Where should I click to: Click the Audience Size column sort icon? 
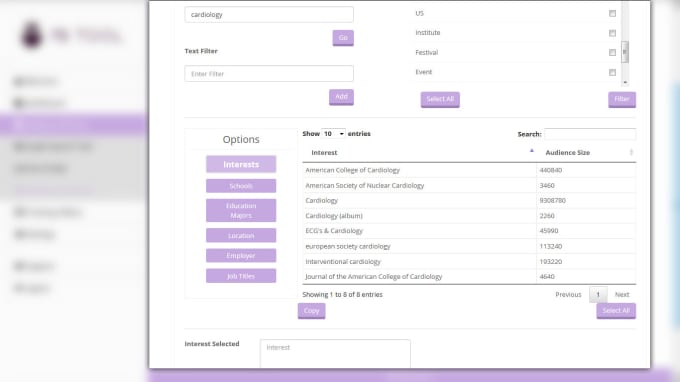click(x=631, y=152)
